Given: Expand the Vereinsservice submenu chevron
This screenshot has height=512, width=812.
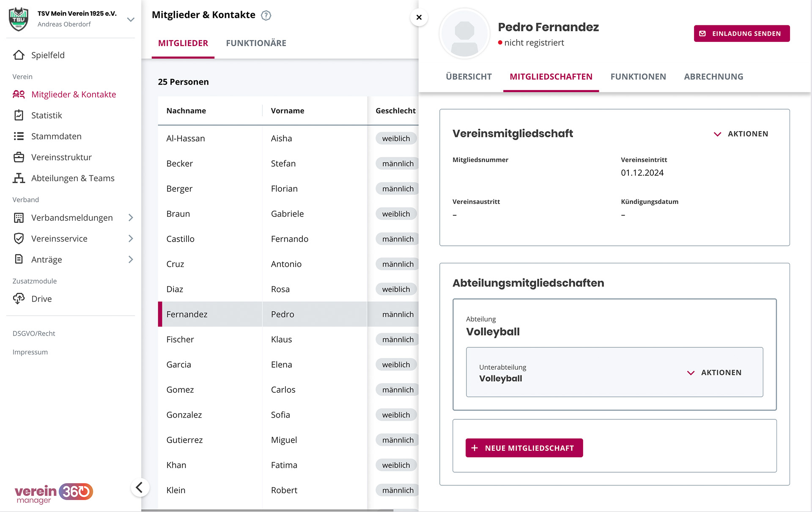Looking at the screenshot, I should coord(131,239).
